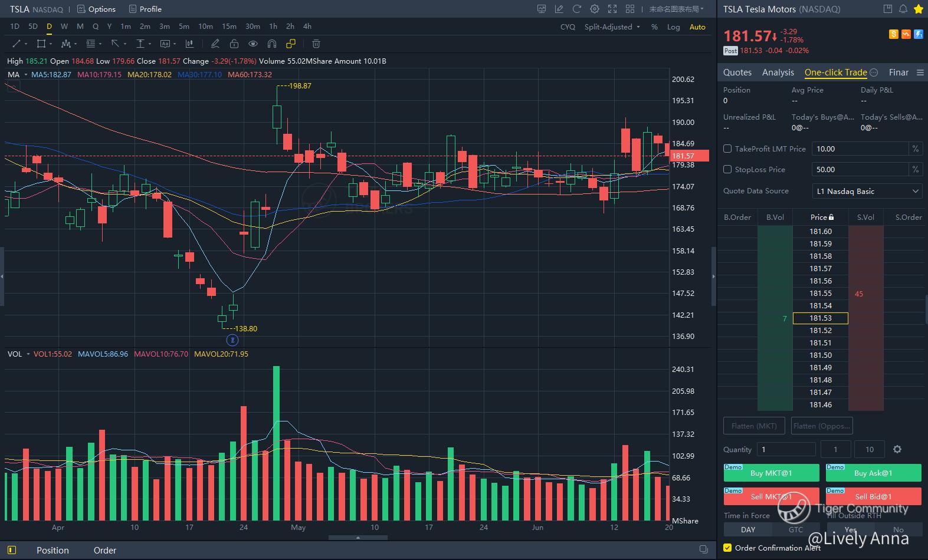Image resolution: width=928 pixels, height=560 pixels.
Task: Delete all drawings with the trash icon
Action: 316,44
